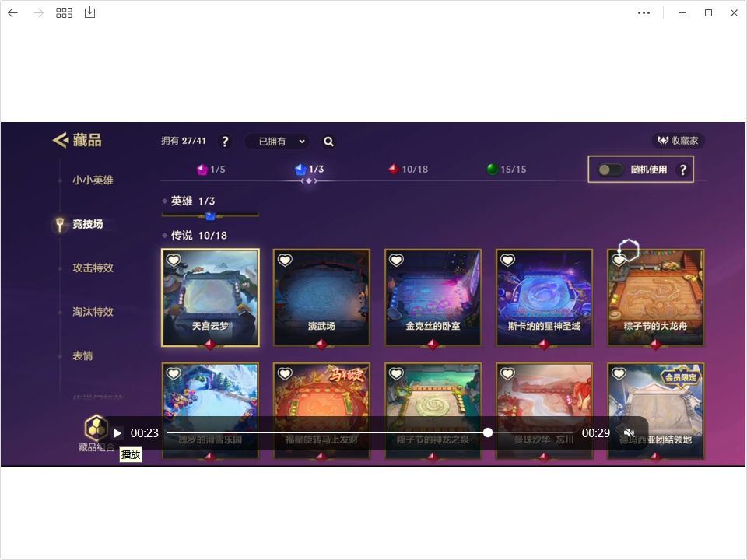Select the 德玛西亚团结领地 arena card
Viewport: 747px width, 560px height.
tap(656, 411)
